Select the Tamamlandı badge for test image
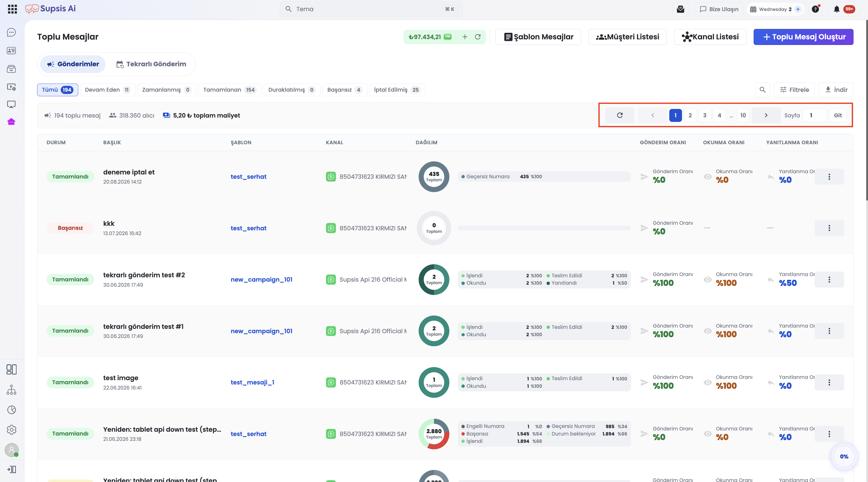The width and height of the screenshot is (868, 482). 70,382
